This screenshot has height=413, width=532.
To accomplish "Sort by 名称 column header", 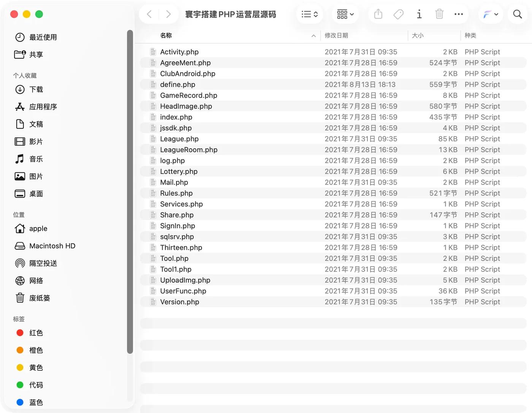I will coord(166,35).
